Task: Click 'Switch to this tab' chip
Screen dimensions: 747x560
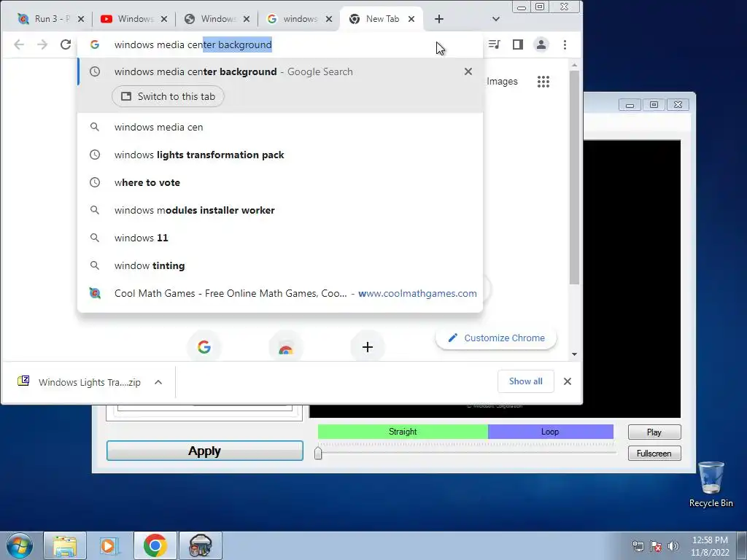Action: 168,97
